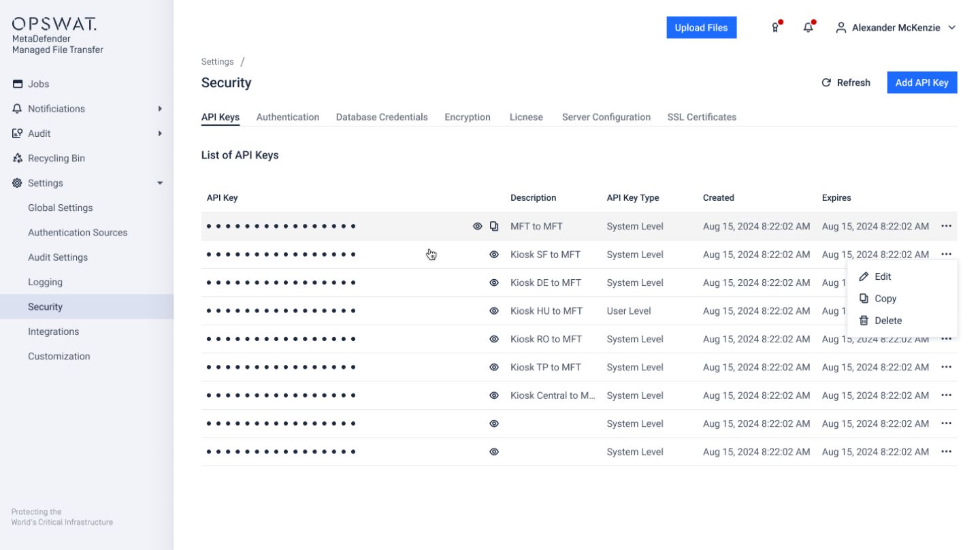Screen dimensions: 980x550
Task: Switch to the SSL Certificates tab
Action: pyautogui.click(x=702, y=117)
